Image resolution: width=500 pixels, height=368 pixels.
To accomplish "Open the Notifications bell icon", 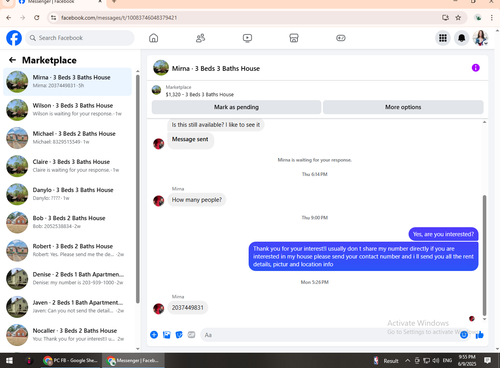I will pos(462,38).
